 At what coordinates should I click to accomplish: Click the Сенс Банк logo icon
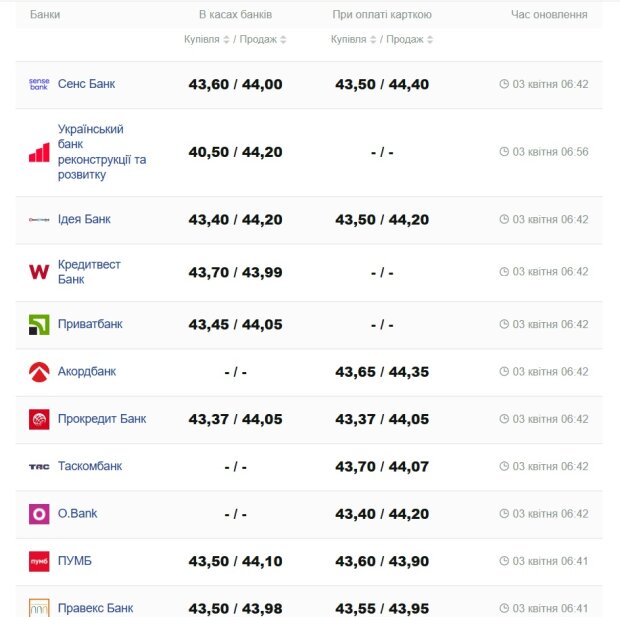tap(39, 84)
